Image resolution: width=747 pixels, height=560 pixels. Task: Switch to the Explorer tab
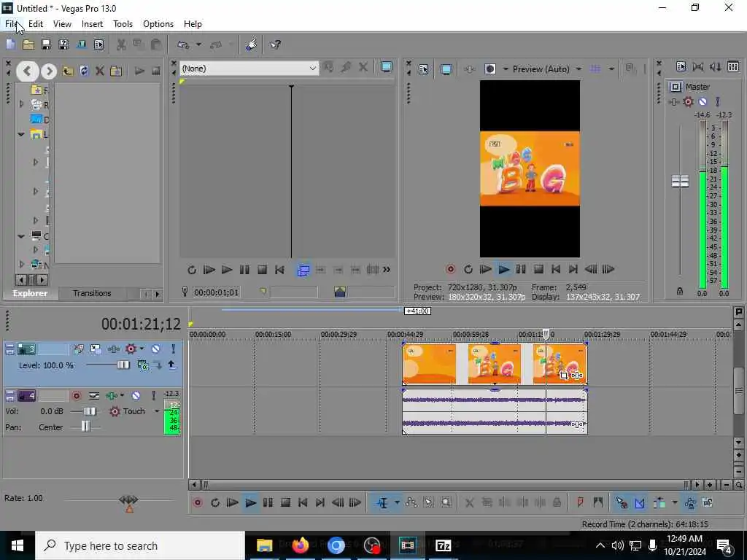point(30,293)
